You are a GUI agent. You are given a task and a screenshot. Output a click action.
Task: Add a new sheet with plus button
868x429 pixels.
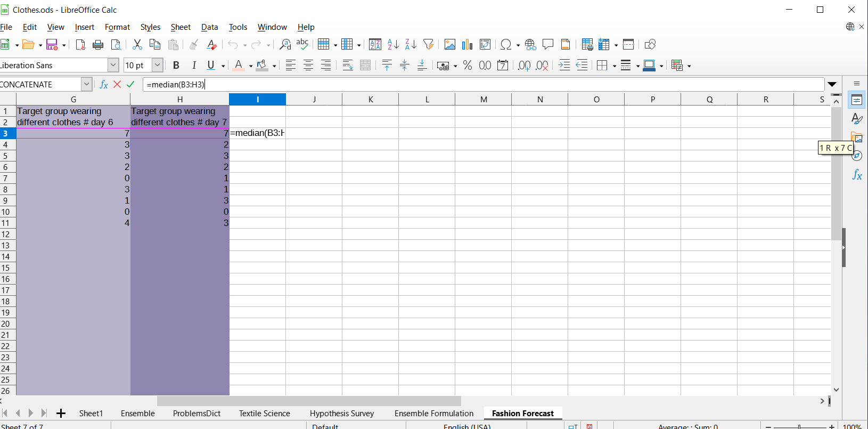pos(61,414)
